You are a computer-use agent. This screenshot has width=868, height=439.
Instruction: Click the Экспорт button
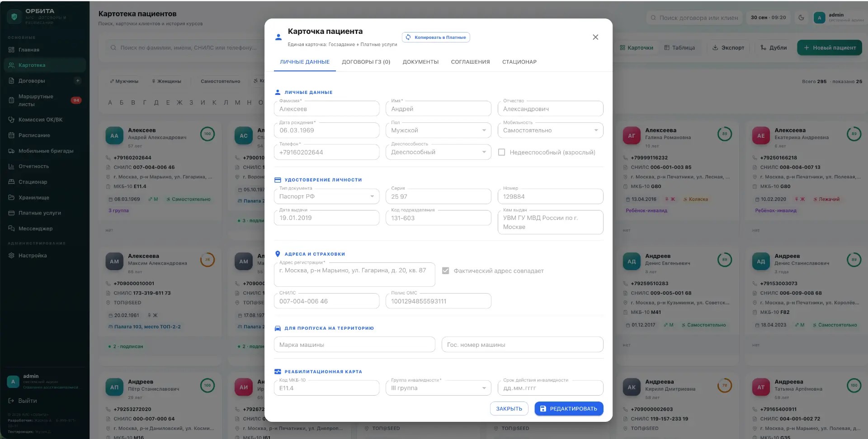(x=728, y=47)
